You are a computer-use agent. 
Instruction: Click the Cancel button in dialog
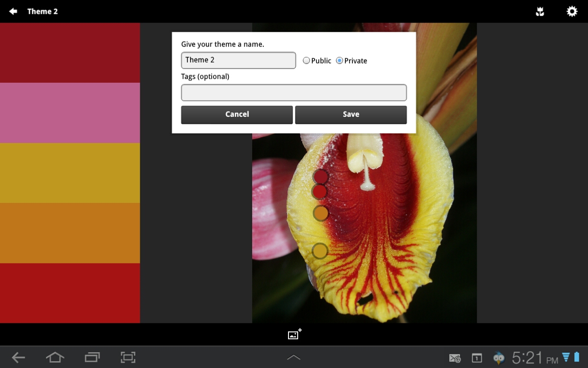tap(237, 115)
